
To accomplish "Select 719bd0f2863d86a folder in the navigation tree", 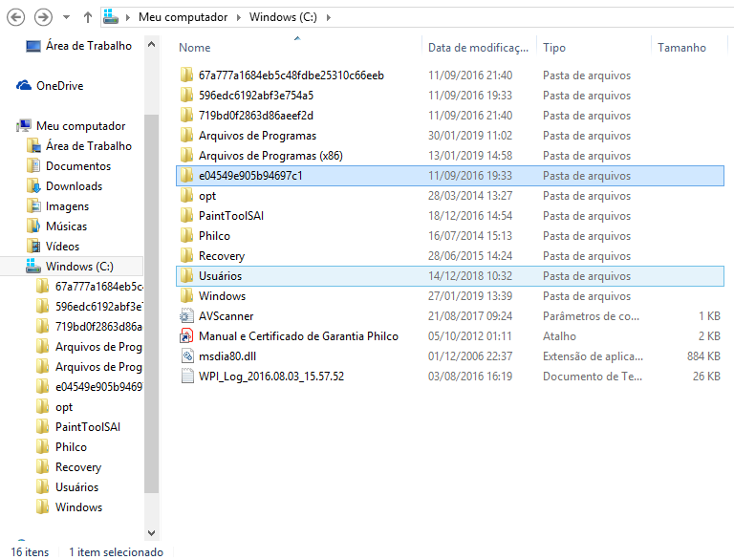I will (x=98, y=327).
